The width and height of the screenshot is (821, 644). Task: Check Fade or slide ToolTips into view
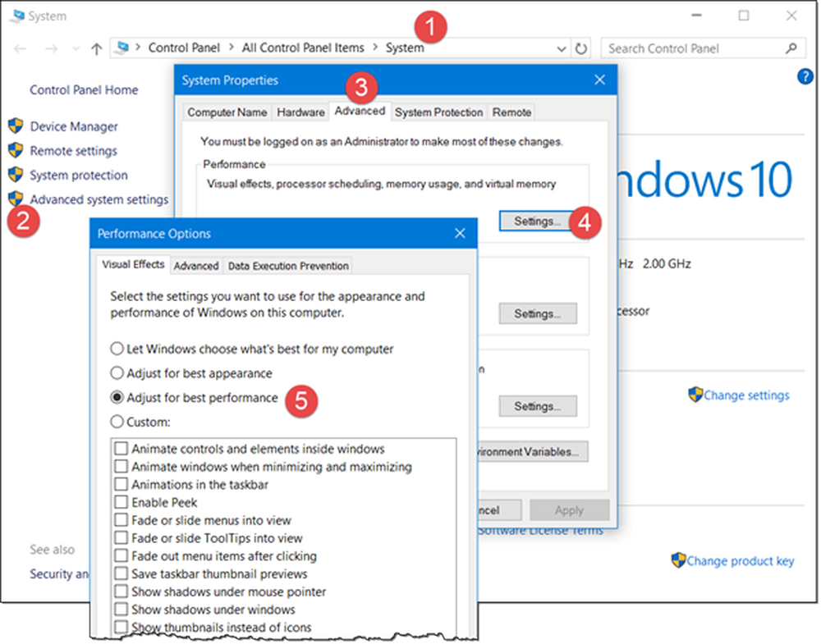121,538
